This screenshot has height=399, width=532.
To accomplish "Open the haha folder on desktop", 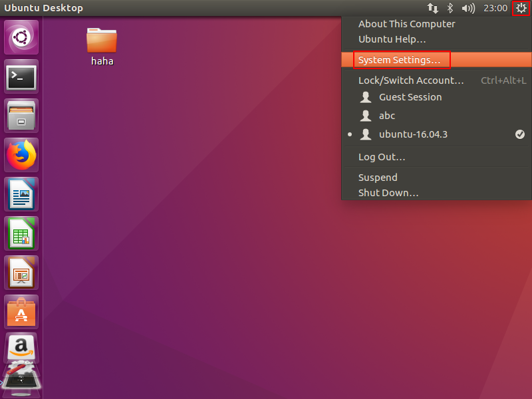I will coord(102,47).
